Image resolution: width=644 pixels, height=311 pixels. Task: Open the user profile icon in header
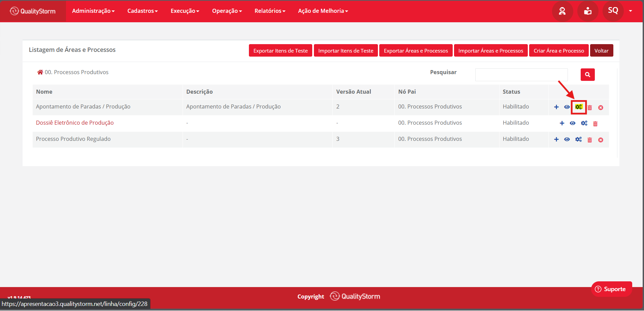coord(562,11)
